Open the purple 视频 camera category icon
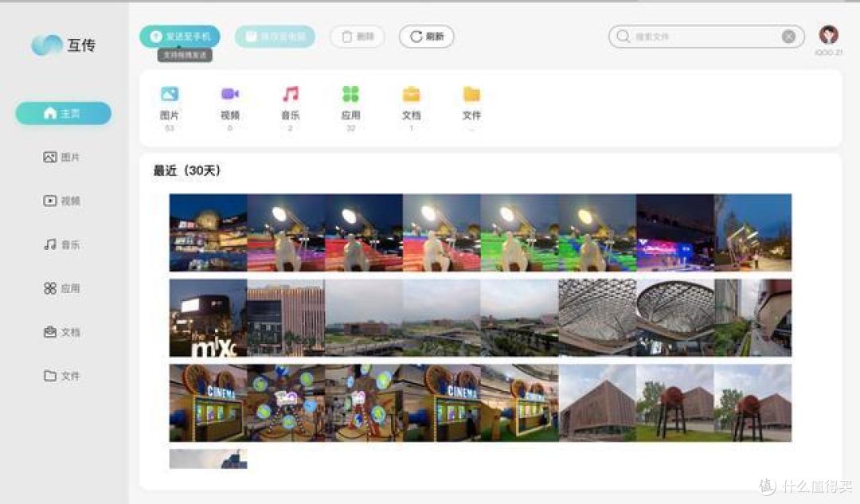The width and height of the screenshot is (860, 504). pyautogui.click(x=230, y=94)
